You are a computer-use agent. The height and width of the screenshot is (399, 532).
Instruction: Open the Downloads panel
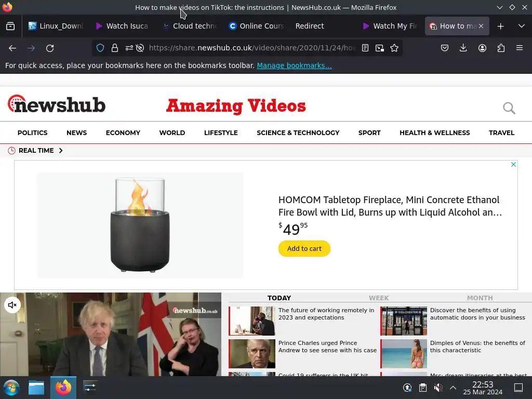pos(463,48)
